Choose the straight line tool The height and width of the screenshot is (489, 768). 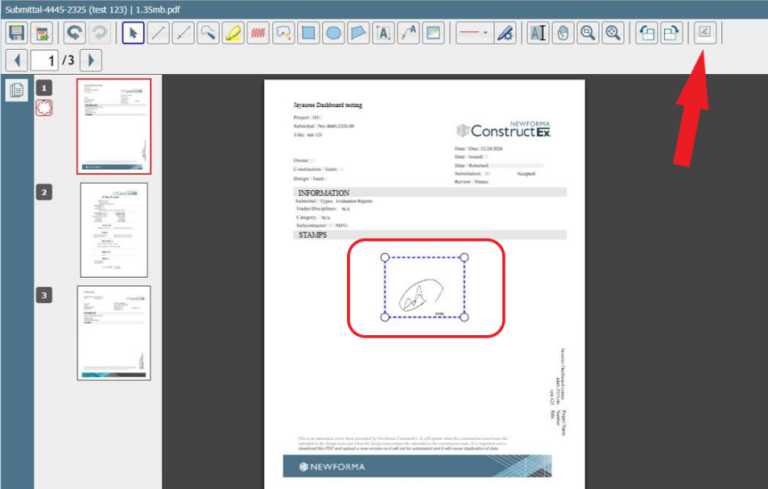158,33
